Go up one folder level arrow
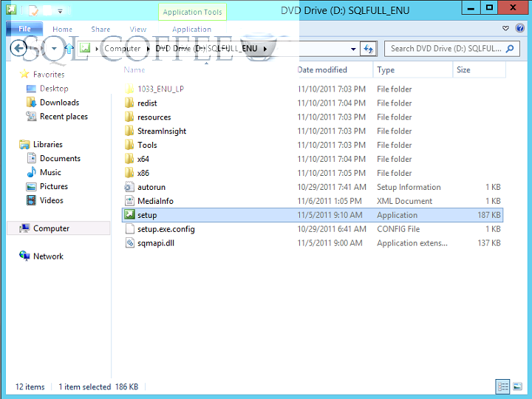 69,49
